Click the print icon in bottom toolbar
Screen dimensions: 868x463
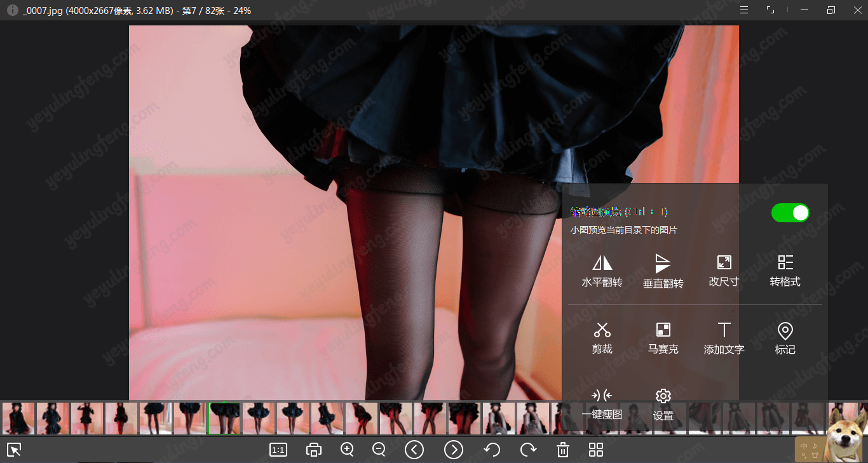pos(313,450)
